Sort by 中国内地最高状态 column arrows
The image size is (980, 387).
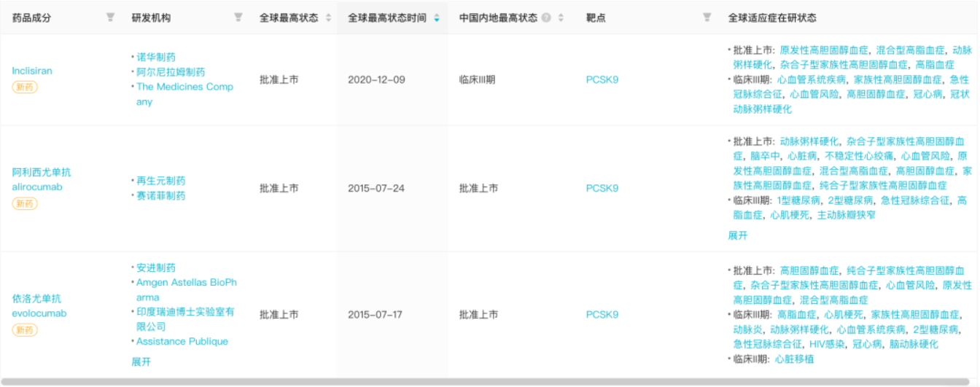click(x=561, y=17)
